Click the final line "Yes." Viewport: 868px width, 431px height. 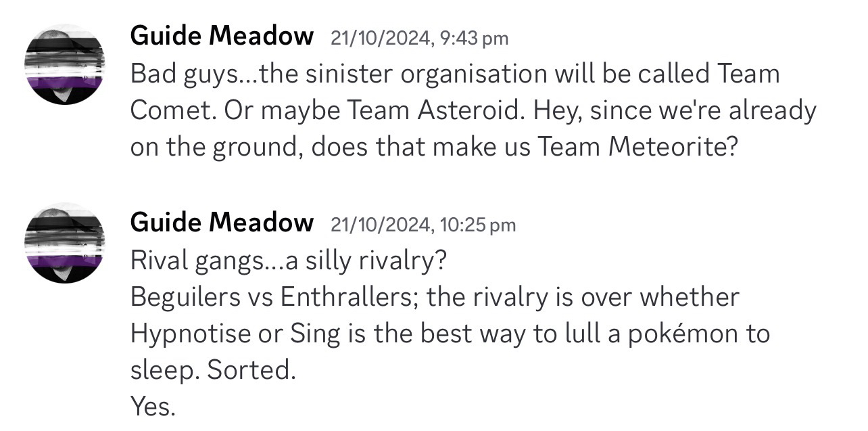tap(153, 406)
